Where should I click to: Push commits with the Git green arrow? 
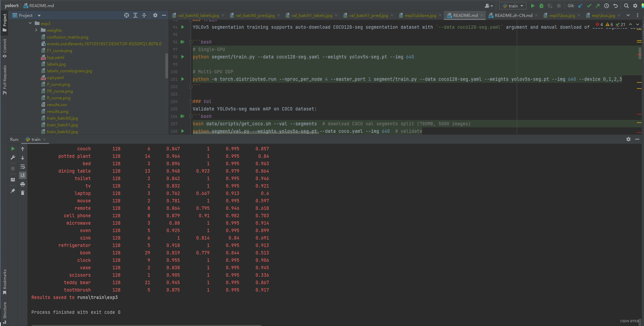598,6
